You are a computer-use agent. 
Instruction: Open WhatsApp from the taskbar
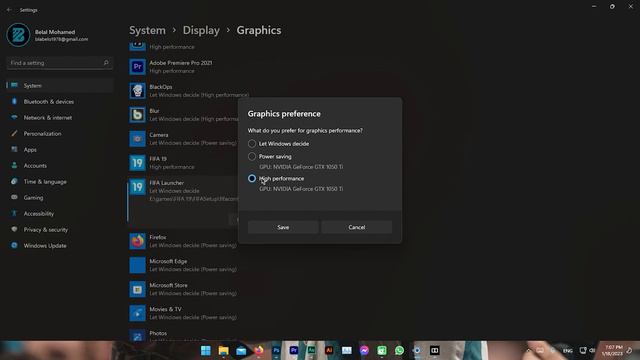pyautogui.click(x=400, y=351)
